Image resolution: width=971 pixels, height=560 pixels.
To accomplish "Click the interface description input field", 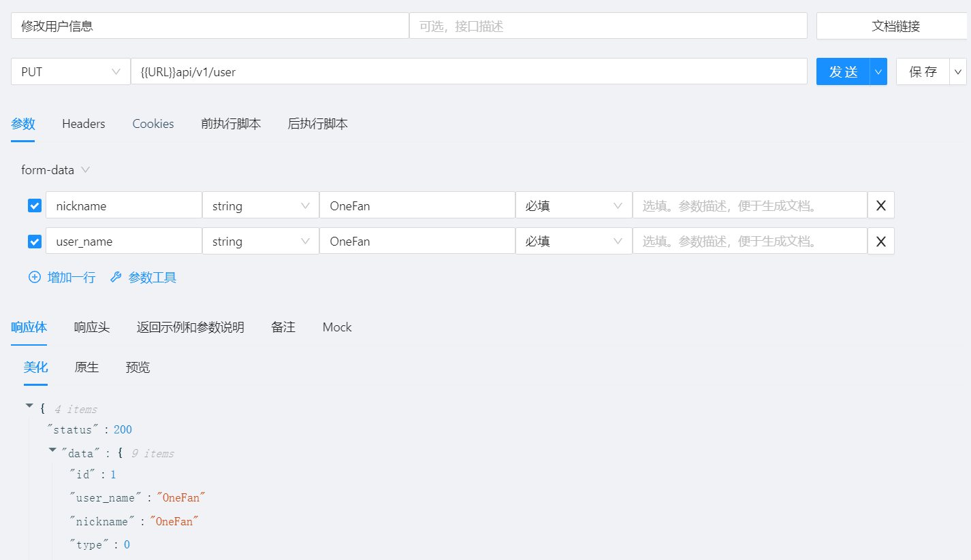I will click(608, 25).
